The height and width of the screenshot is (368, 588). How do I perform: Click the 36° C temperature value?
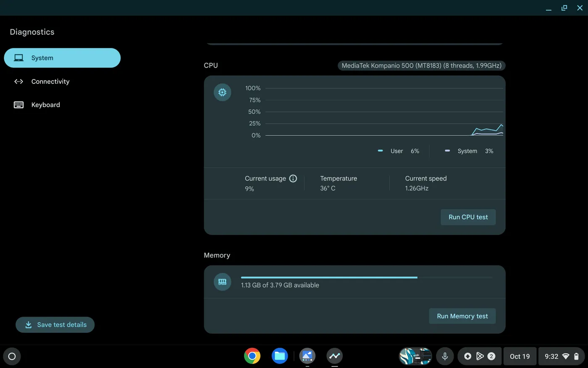click(x=328, y=188)
